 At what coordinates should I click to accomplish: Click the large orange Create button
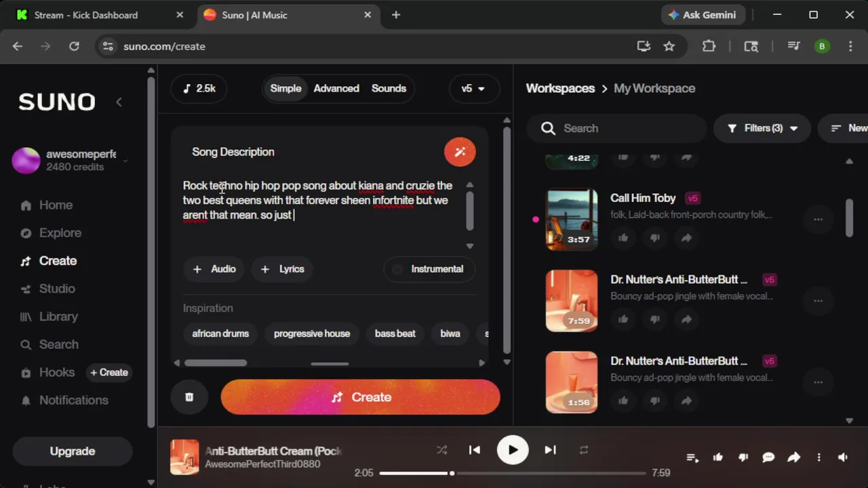[x=360, y=397]
